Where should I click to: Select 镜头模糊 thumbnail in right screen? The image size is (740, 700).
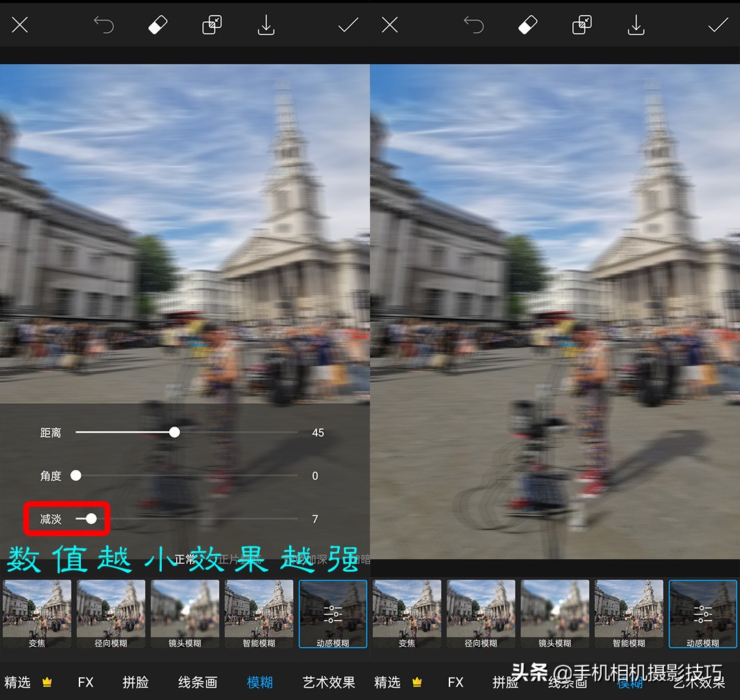click(555, 614)
